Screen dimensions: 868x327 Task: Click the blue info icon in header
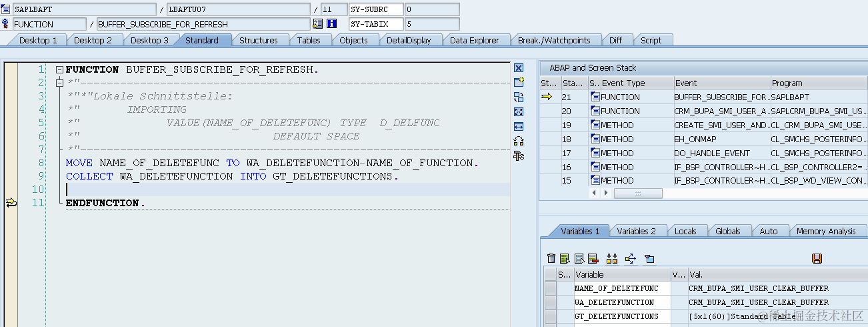point(331,23)
